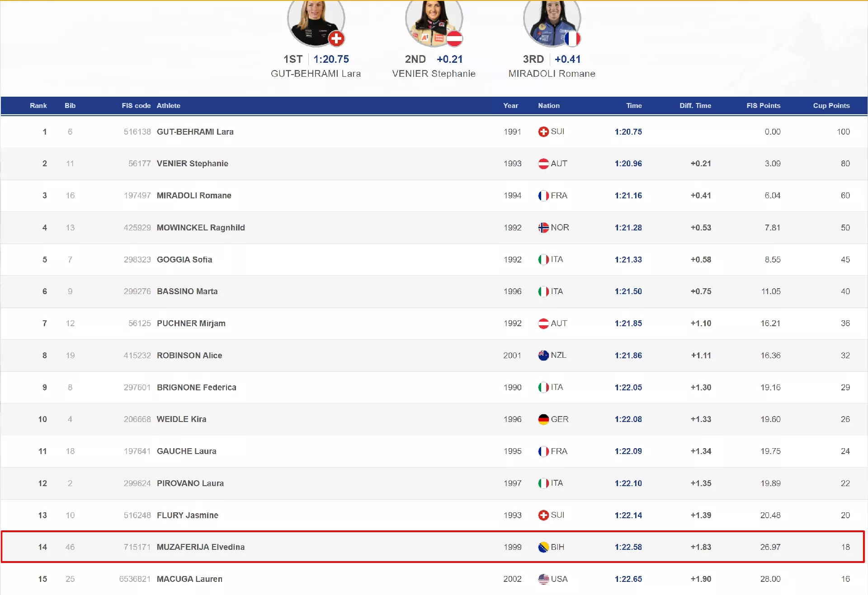Click the New Zealand flag icon beside NZL
Image resolution: width=868 pixels, height=595 pixels.
543,356
